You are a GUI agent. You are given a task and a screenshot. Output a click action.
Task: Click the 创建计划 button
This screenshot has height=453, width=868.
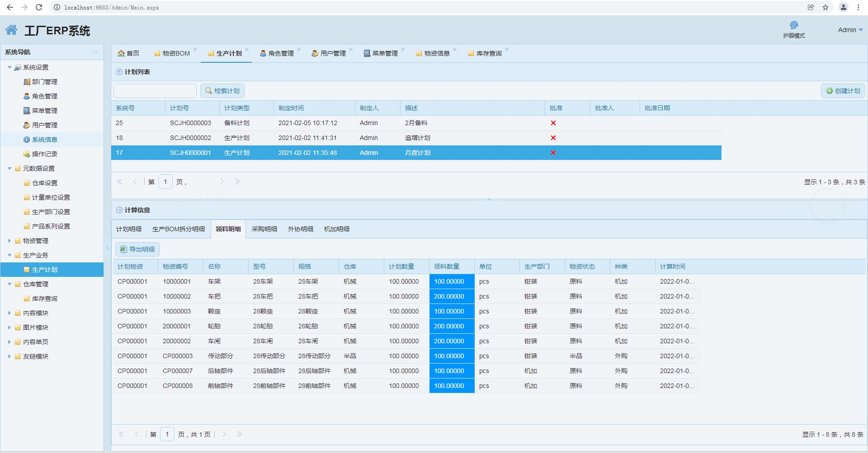tap(843, 91)
